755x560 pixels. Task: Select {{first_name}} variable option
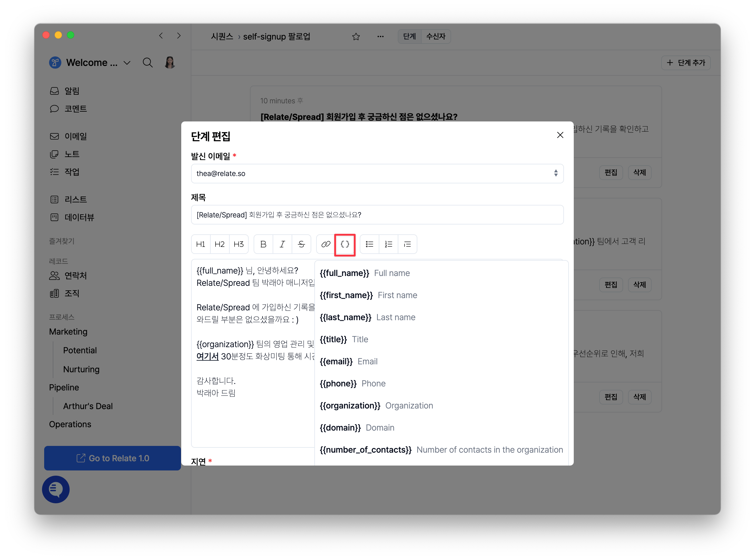[442, 295]
